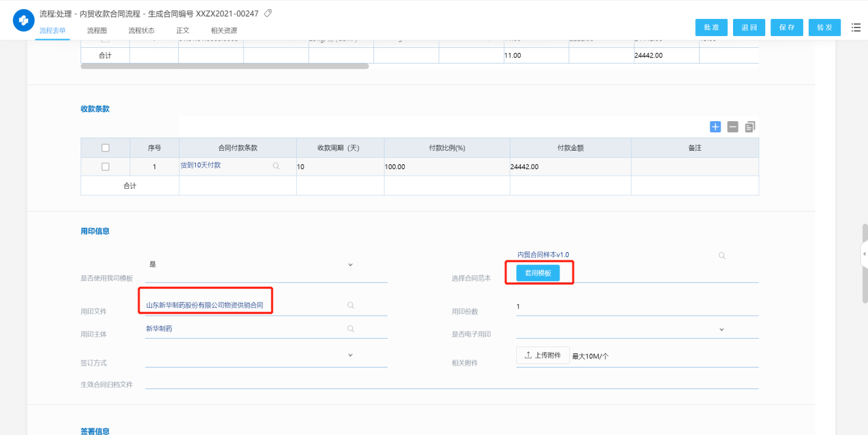
Task: Open the 相关资源 tab
Action: pyautogui.click(x=224, y=31)
